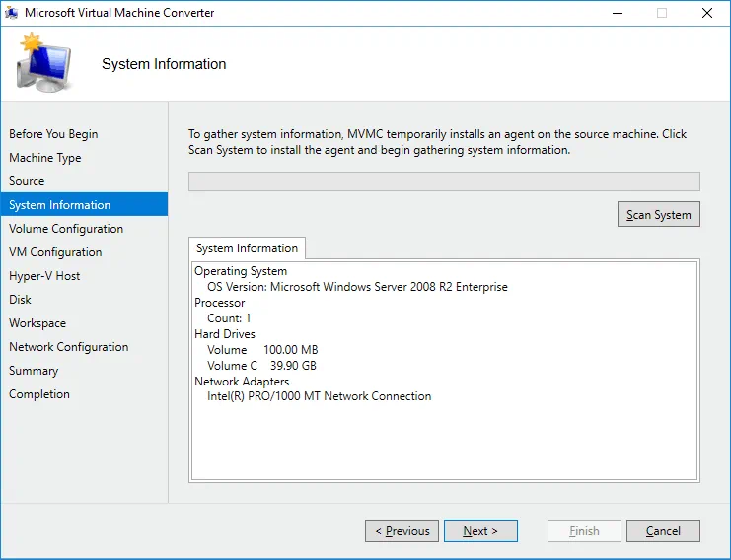Close the Virtual Machine Converter window
731x560 pixels.
click(x=706, y=13)
